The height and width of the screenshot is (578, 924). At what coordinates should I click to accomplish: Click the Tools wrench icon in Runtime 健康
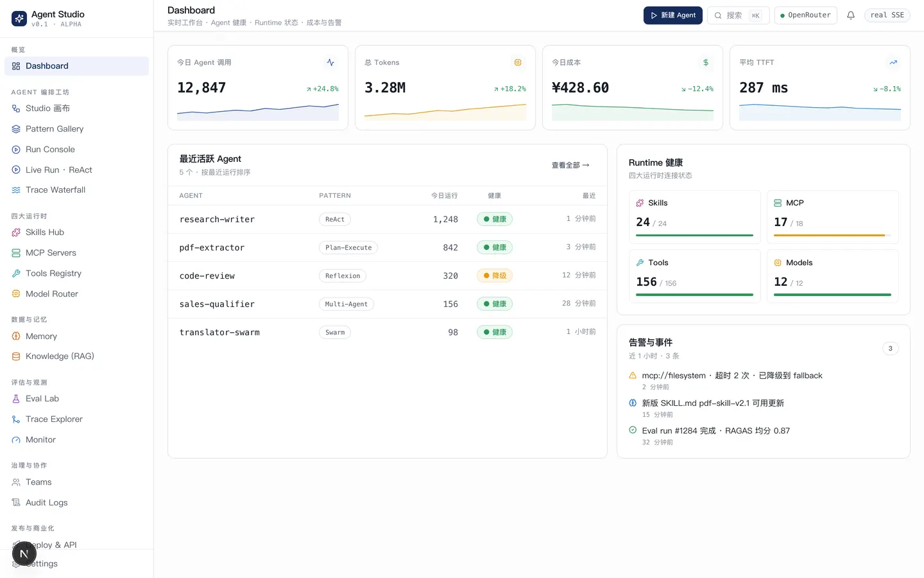tap(640, 263)
